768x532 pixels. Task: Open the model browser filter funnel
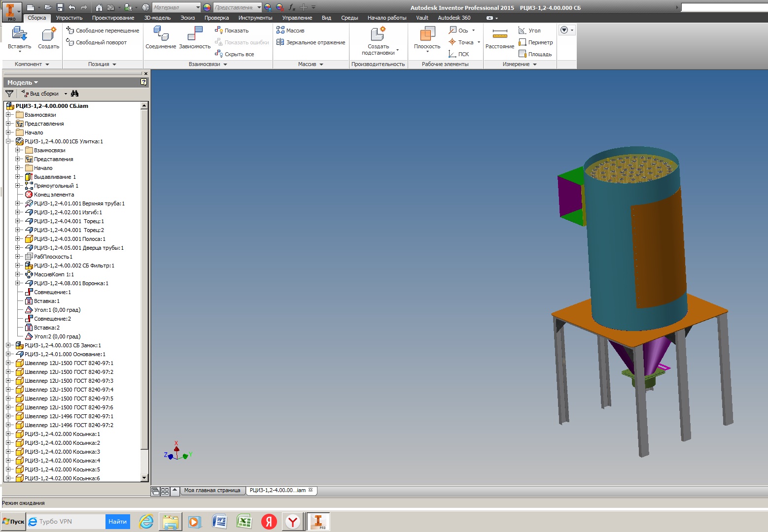[x=9, y=94]
